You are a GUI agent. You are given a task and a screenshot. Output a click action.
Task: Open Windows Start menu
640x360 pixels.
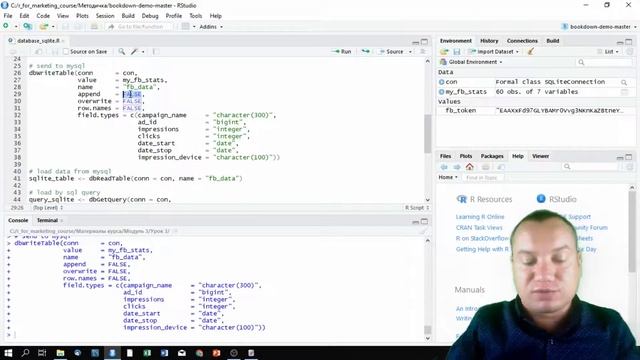point(8,353)
